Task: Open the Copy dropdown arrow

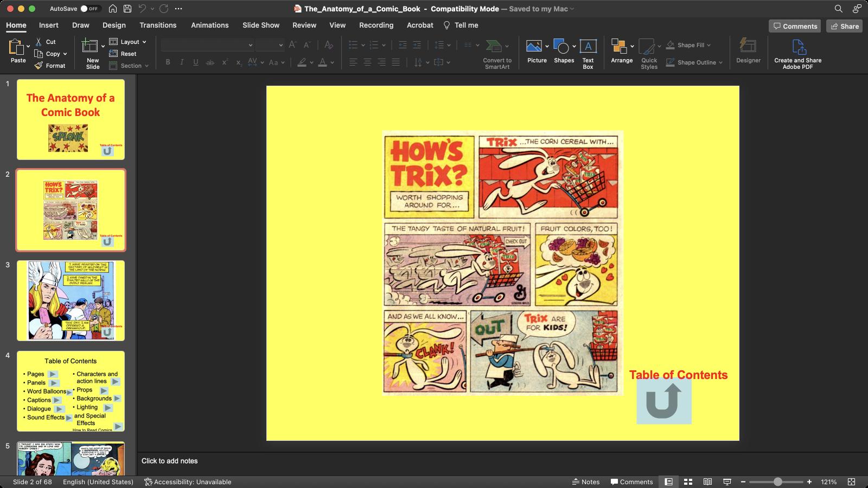Action: pos(65,54)
